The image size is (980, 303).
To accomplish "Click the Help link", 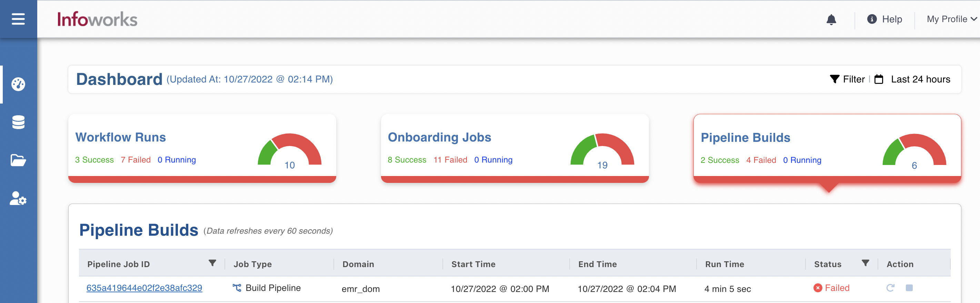I will [892, 19].
